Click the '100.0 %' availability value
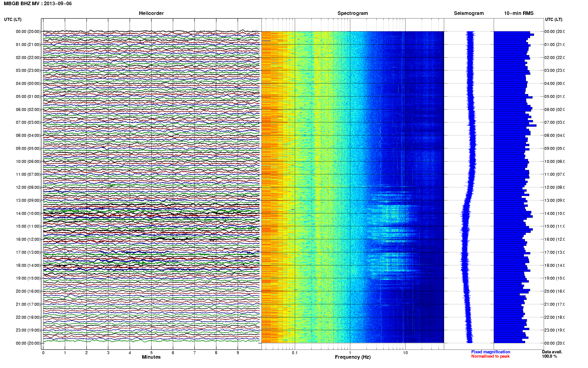588x368 pixels. tap(549, 356)
